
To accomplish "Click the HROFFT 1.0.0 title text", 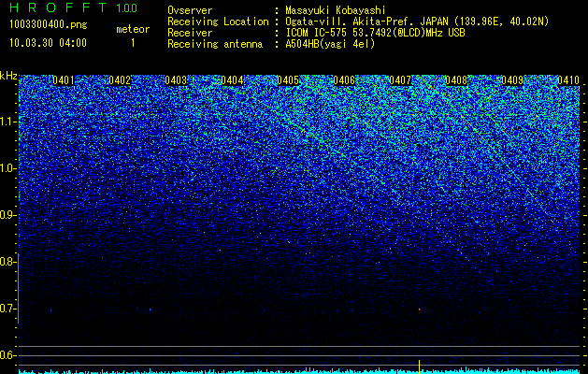I will point(74,7).
